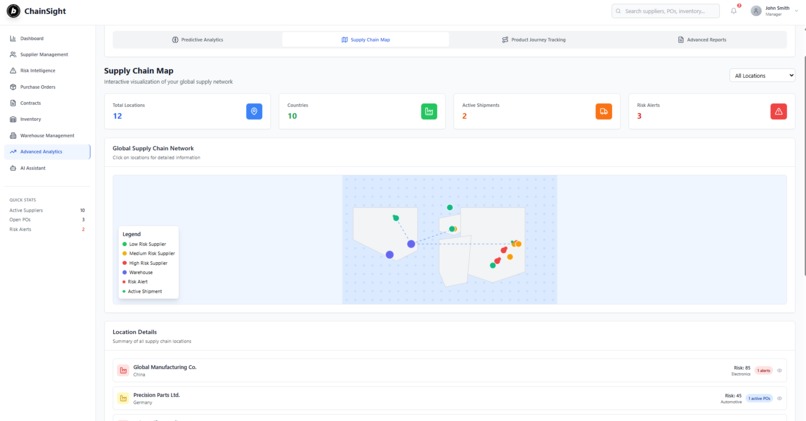
Task: Click the '1 active POs' badge
Action: point(759,398)
